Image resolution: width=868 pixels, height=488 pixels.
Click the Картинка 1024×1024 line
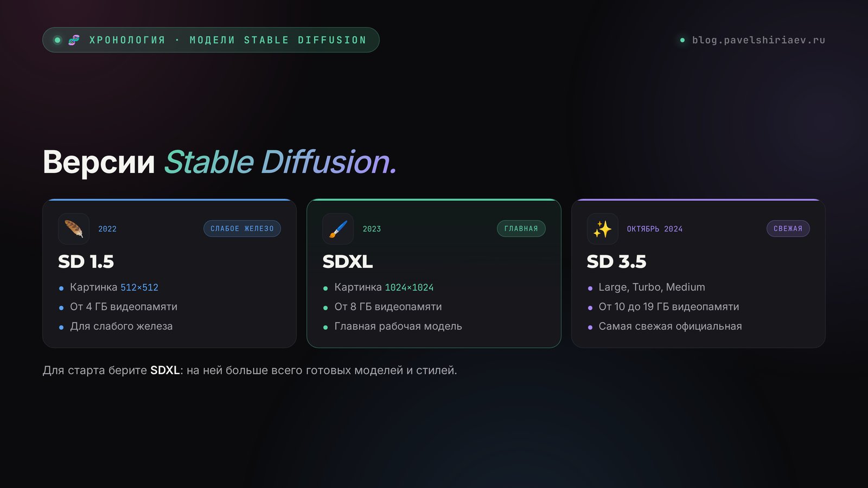pos(384,287)
